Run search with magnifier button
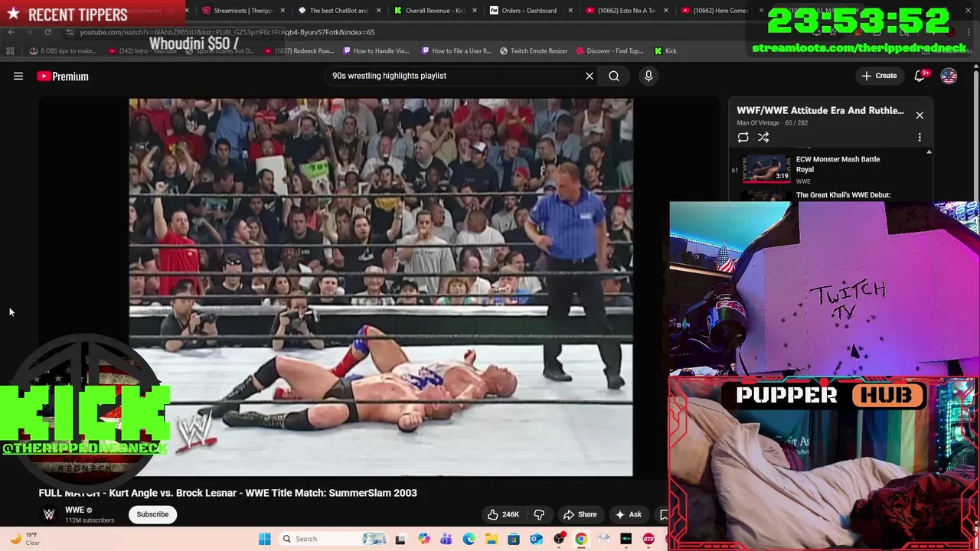Screen dimensions: 980x551 614,76
